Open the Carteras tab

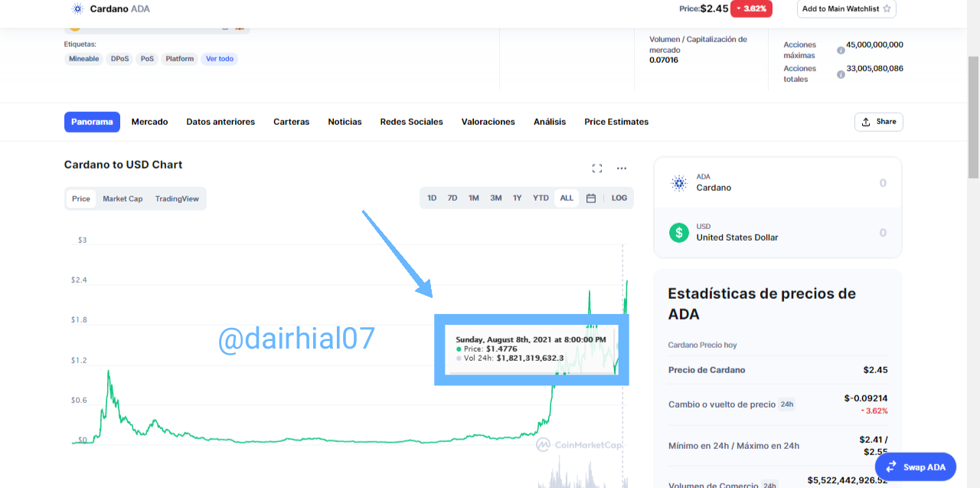pos(292,122)
